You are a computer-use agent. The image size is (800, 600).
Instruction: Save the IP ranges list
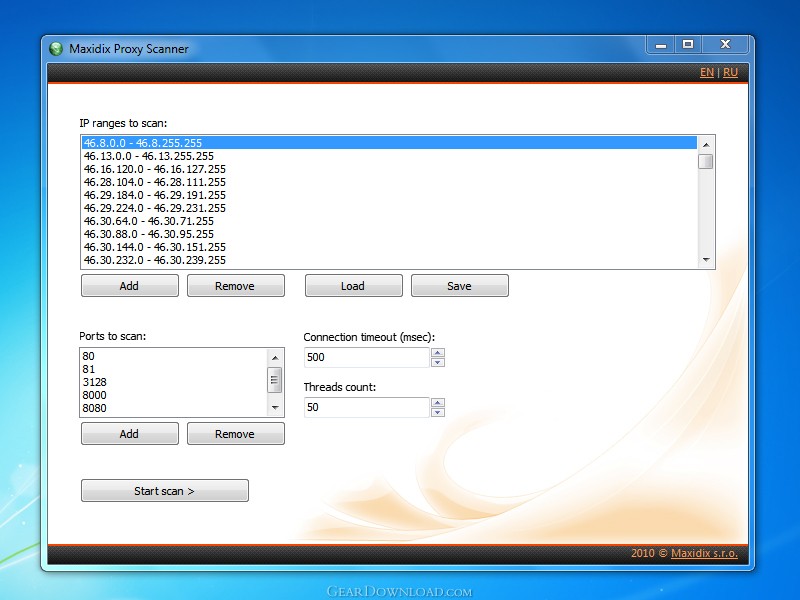pyautogui.click(x=460, y=286)
